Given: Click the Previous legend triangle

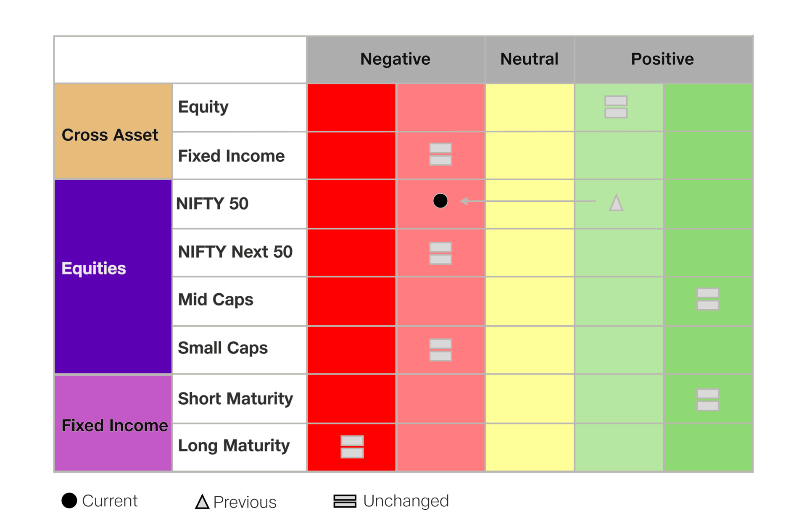Looking at the screenshot, I should click(x=202, y=502).
